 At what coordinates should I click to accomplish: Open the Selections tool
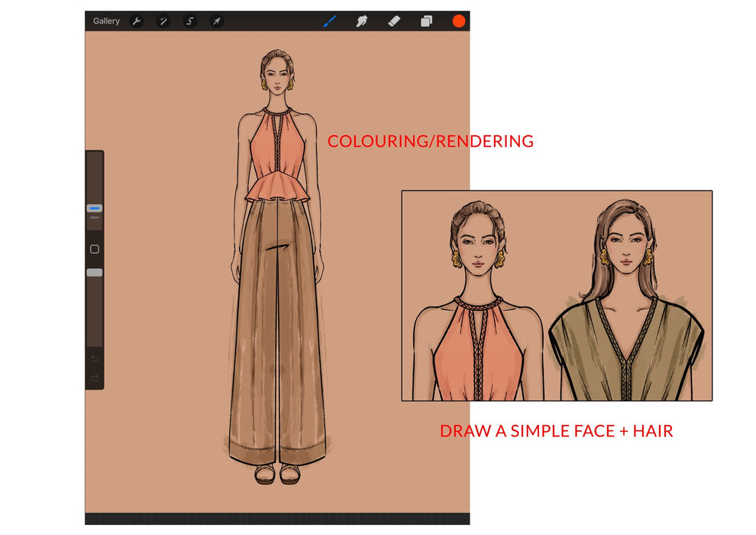(x=191, y=21)
